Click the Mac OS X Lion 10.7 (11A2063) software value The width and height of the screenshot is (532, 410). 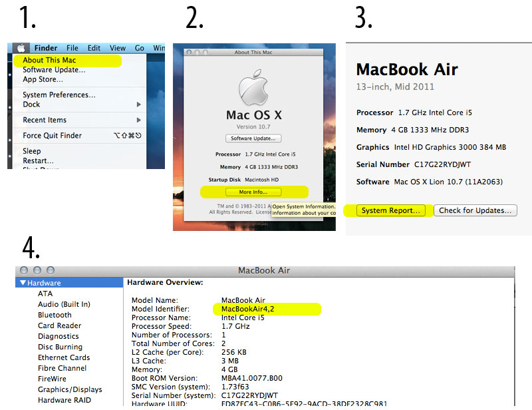448,182
